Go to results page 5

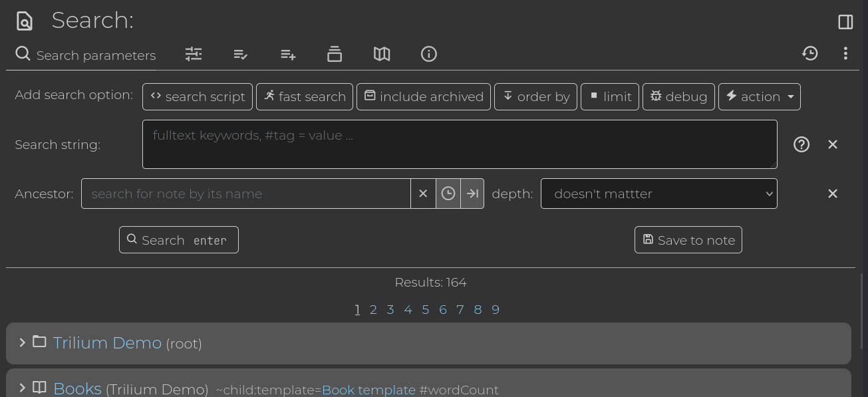pos(425,309)
